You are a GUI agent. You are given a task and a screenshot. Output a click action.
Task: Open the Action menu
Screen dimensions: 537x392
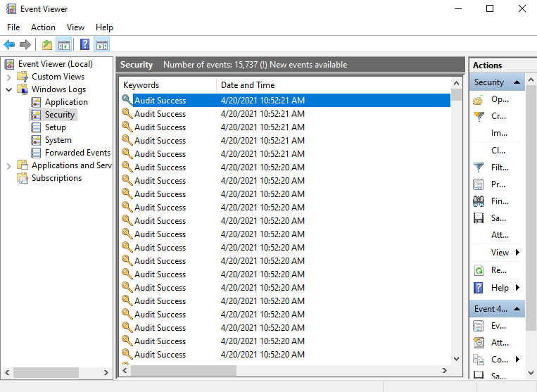point(43,27)
